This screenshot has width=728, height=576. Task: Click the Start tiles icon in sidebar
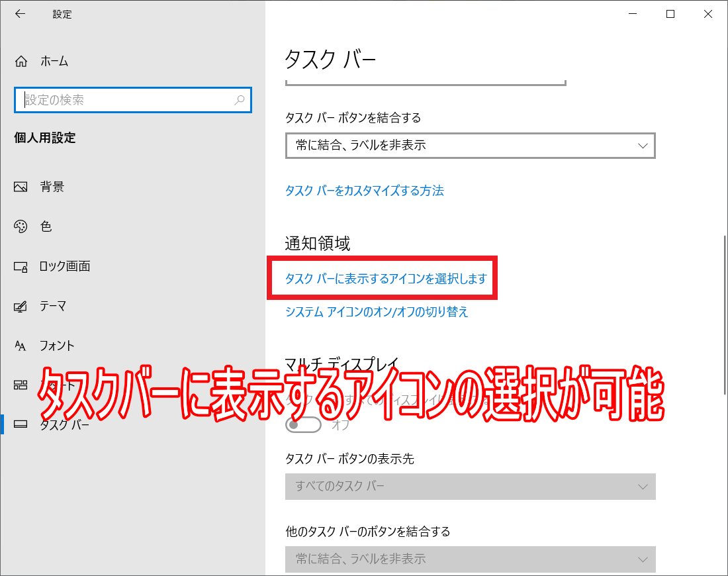click(x=21, y=385)
